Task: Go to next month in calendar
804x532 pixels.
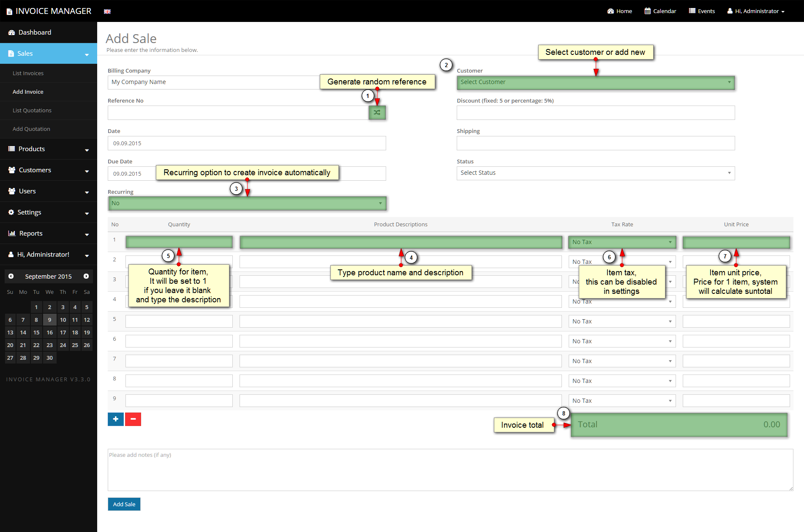Action: (x=86, y=276)
